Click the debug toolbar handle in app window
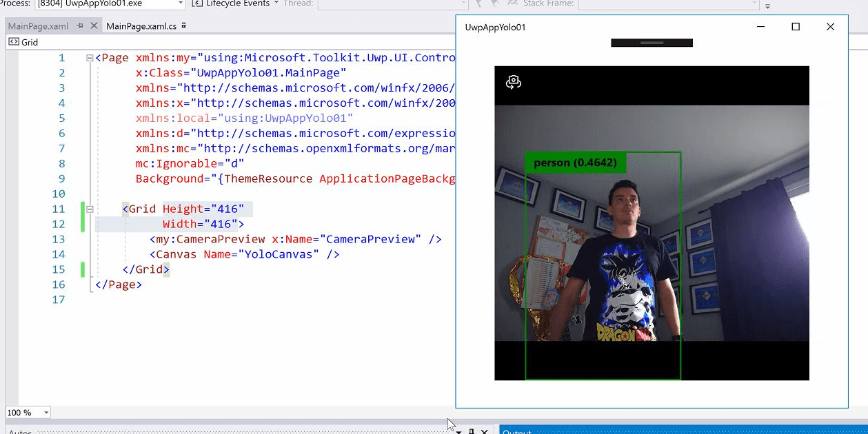Screen dimensions: 868x434 click(x=652, y=43)
